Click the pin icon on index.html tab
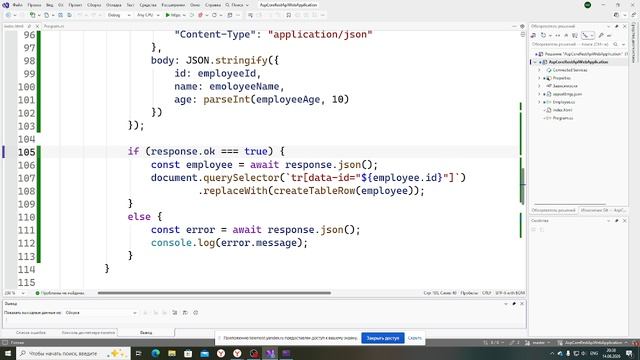Viewport: 640px width, 360px height. click(29, 26)
